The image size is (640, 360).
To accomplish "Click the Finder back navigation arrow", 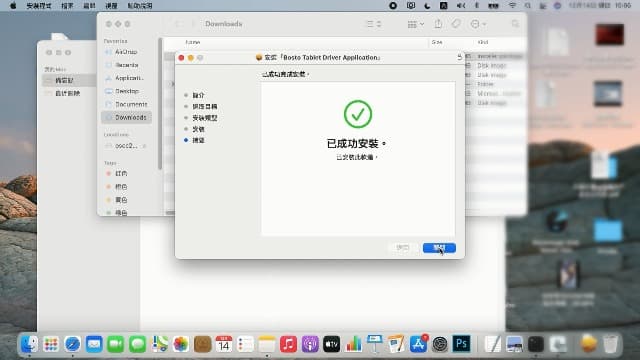I will 179,24.
